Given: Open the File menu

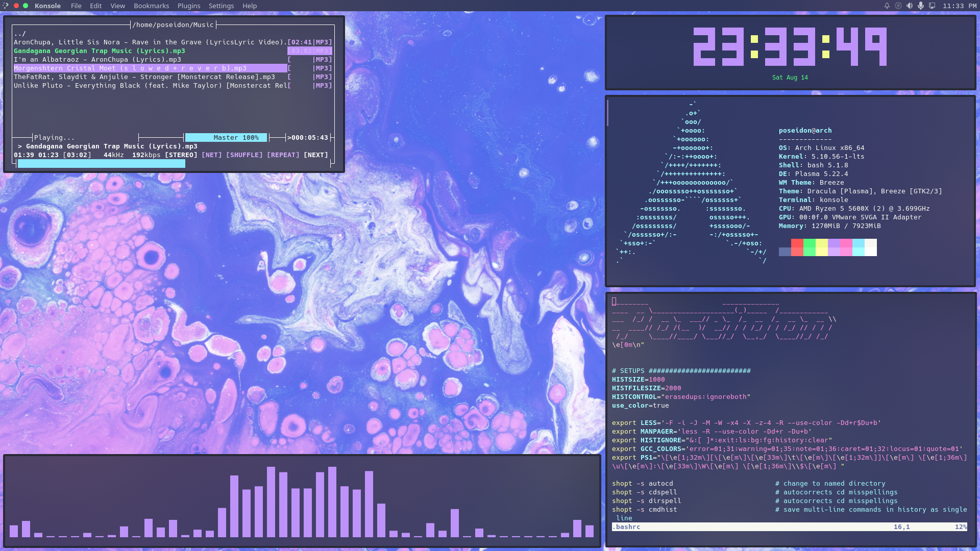Looking at the screenshot, I should [76, 6].
